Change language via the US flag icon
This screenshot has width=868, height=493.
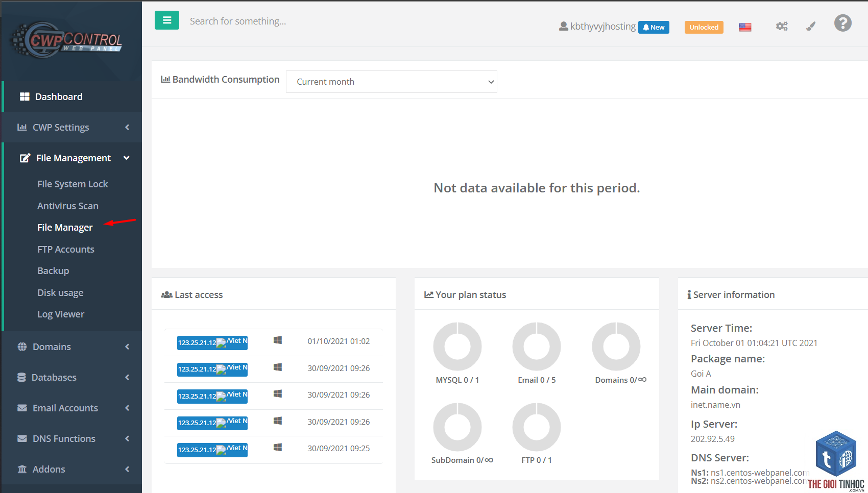(x=745, y=27)
